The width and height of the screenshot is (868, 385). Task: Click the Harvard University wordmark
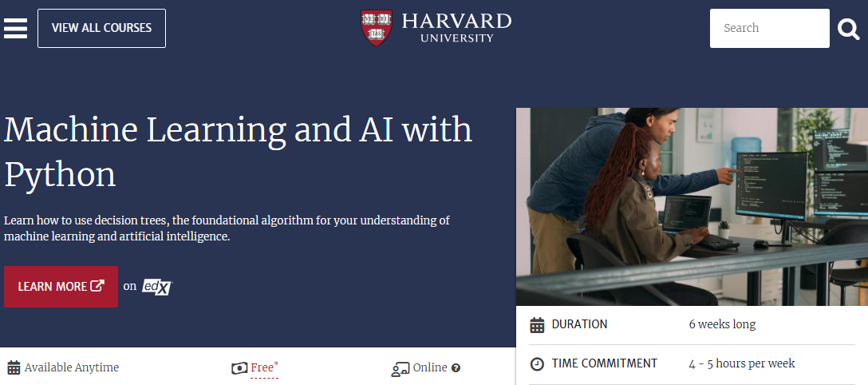pyautogui.click(x=456, y=27)
